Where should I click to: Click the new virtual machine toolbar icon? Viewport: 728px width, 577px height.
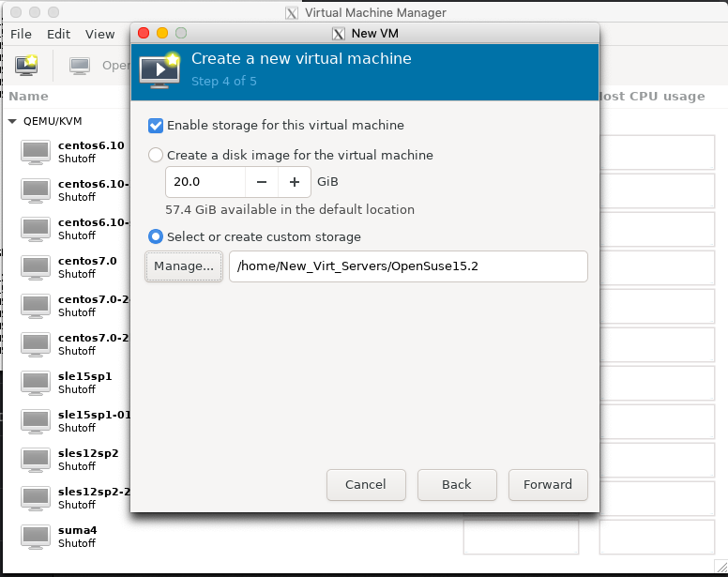[x=26, y=65]
